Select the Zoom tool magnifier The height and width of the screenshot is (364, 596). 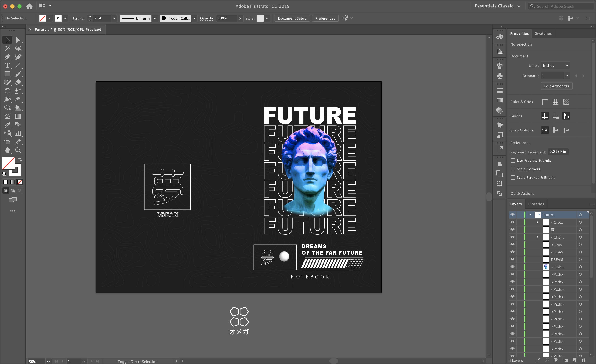pyautogui.click(x=18, y=150)
